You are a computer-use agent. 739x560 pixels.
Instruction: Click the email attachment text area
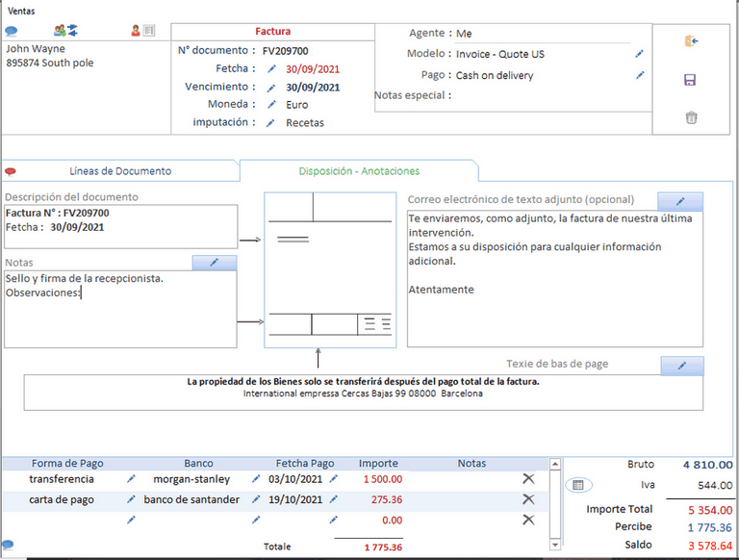click(x=555, y=279)
